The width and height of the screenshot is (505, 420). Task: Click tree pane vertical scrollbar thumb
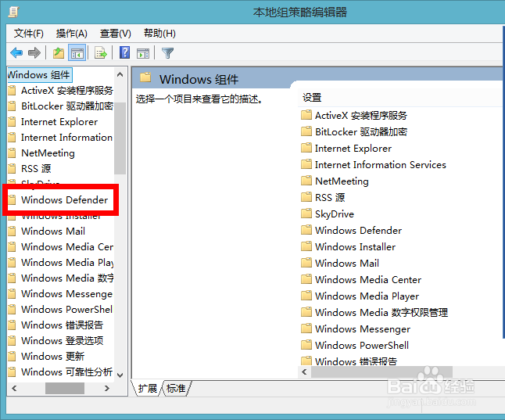click(x=120, y=138)
